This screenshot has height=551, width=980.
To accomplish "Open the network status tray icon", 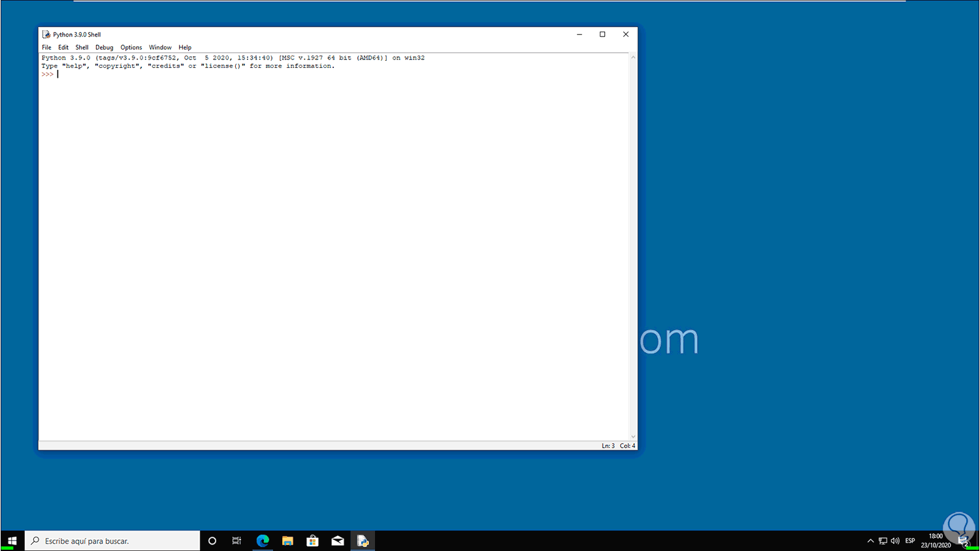I will [883, 541].
